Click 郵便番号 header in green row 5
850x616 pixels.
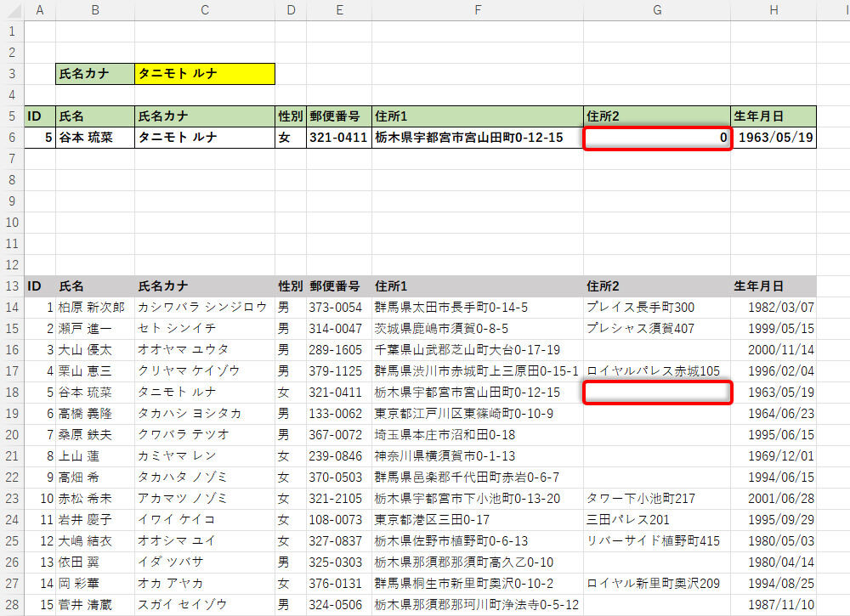click(x=339, y=116)
